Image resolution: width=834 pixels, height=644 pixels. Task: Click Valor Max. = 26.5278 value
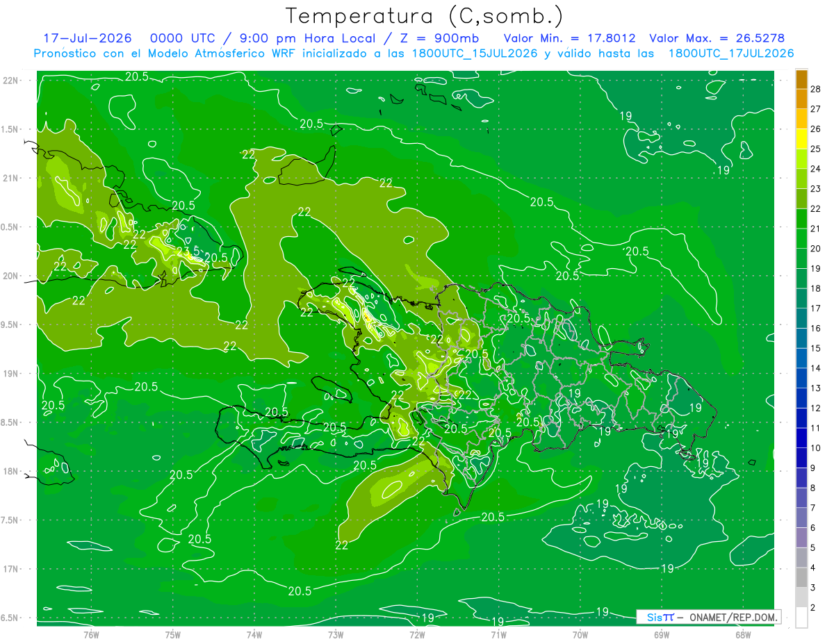(x=717, y=38)
